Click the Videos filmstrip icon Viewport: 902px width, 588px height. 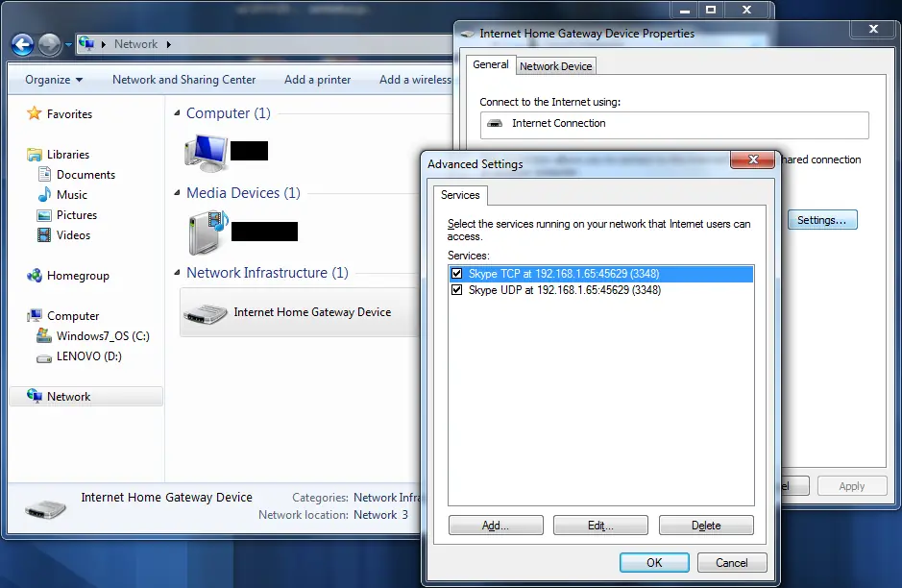point(44,234)
